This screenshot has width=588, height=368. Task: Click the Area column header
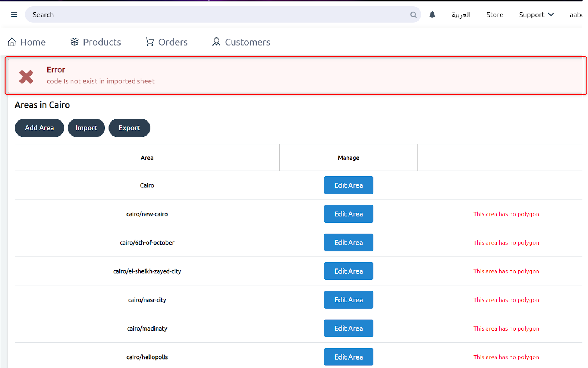click(147, 158)
